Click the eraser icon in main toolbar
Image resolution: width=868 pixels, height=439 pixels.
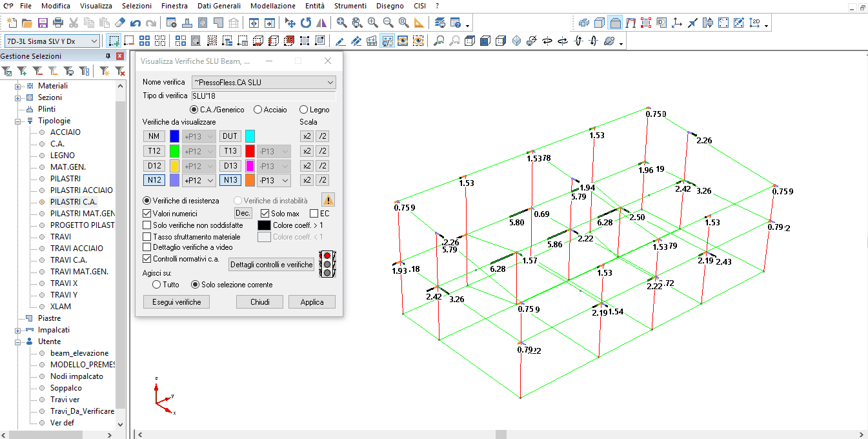pos(119,23)
